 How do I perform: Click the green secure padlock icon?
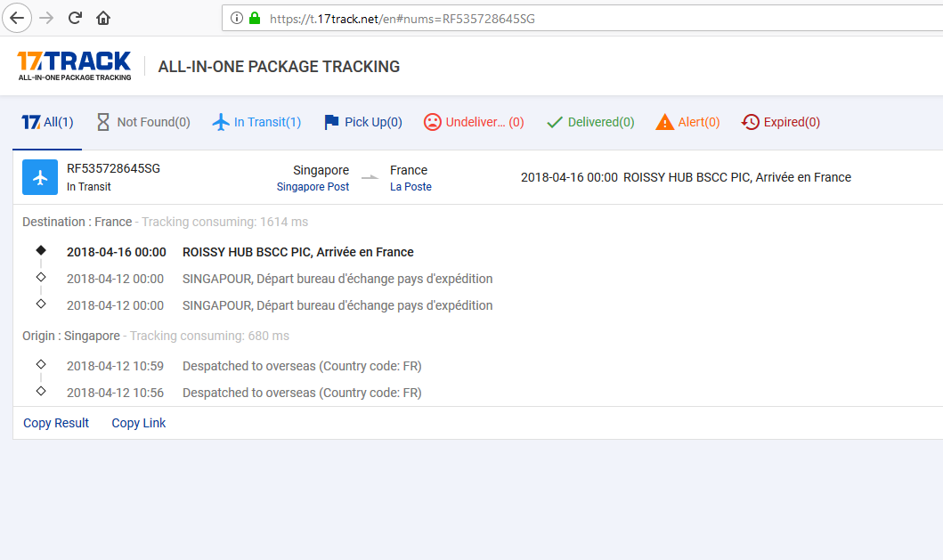pos(255,18)
